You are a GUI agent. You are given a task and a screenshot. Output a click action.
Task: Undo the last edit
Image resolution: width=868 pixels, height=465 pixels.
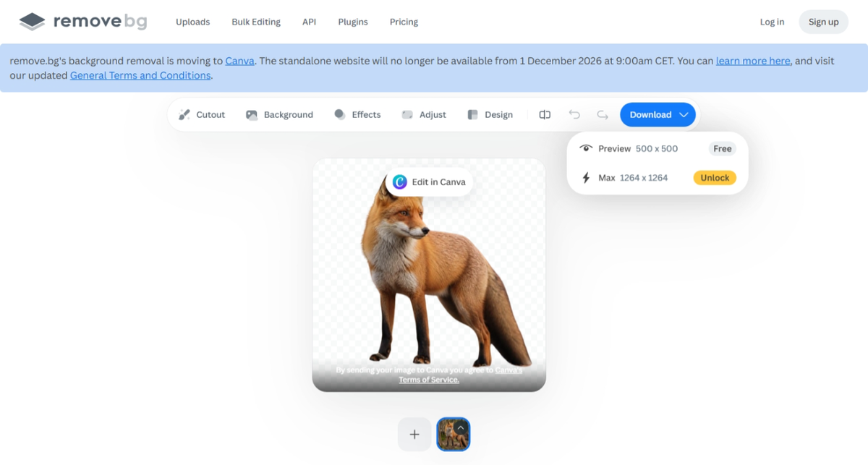574,114
